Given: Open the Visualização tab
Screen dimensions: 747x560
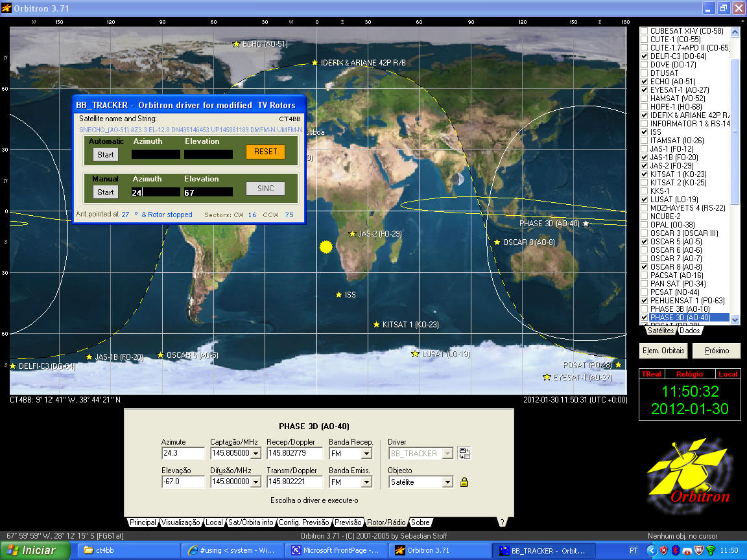Looking at the screenshot, I should coord(180,522).
